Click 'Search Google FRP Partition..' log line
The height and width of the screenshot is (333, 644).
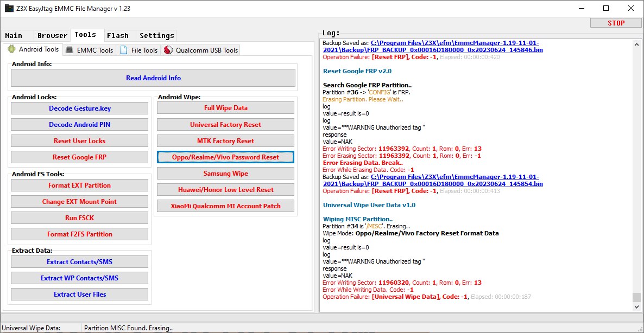[x=367, y=85]
